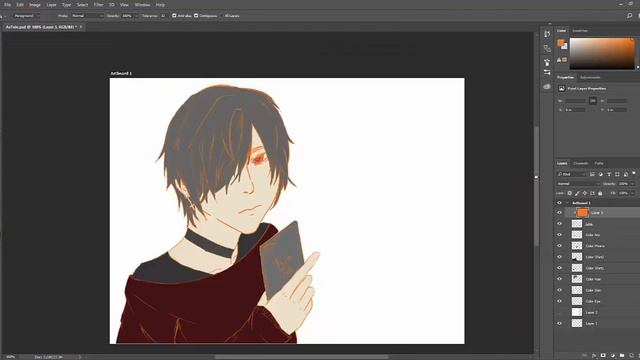
Task: Hide the Color Hair layer
Action: (560, 279)
